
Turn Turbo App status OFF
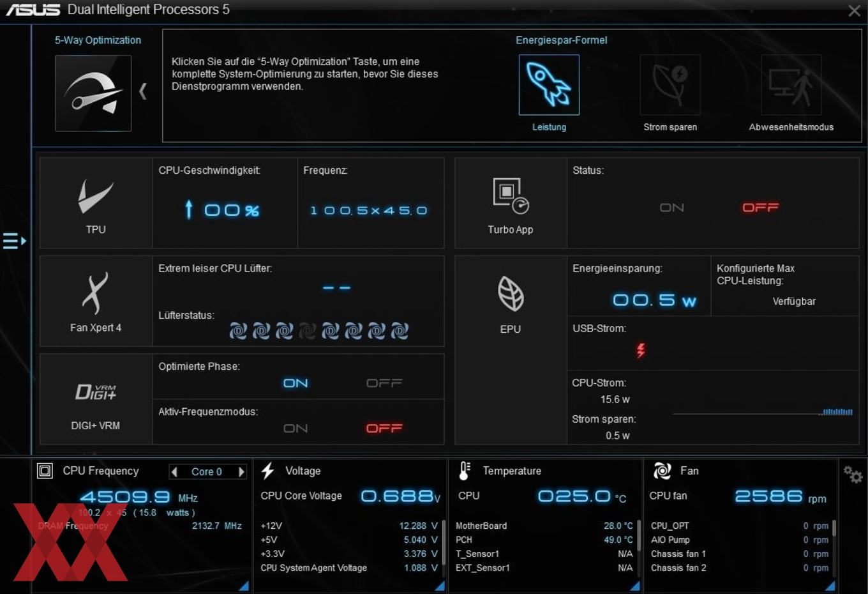760,208
